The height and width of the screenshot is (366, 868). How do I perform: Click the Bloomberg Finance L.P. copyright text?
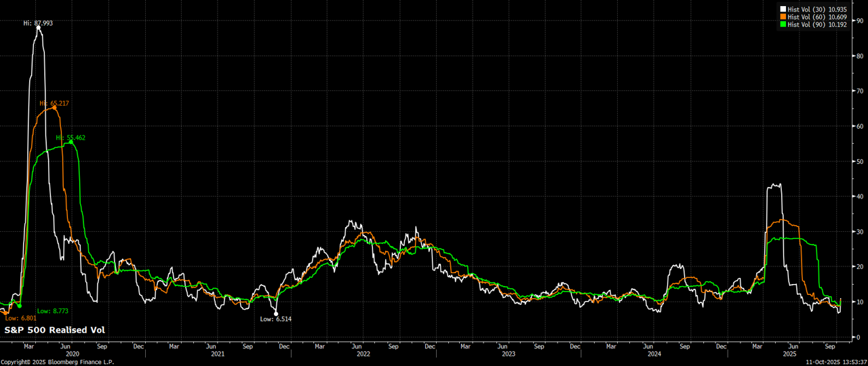pos(57,362)
